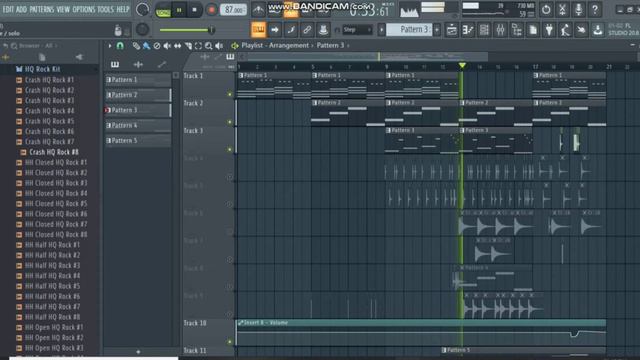Viewport: 640px width, 360px height.
Task: Mute Track 1 with its green dot
Action: (230, 94)
